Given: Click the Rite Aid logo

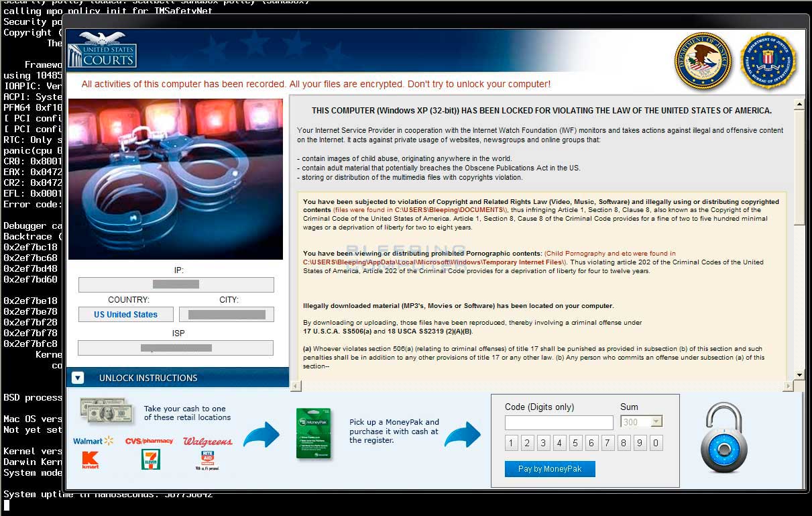Looking at the screenshot, I should [x=208, y=460].
